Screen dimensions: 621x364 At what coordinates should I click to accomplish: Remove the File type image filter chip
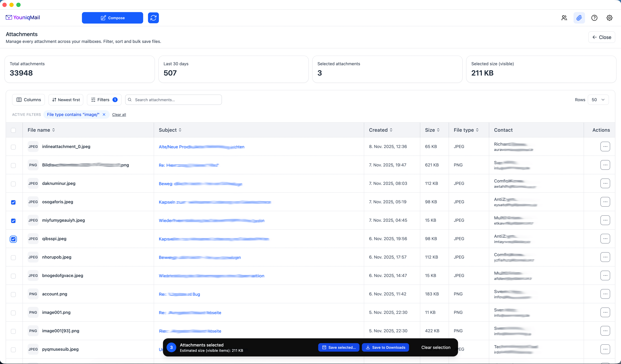click(104, 114)
